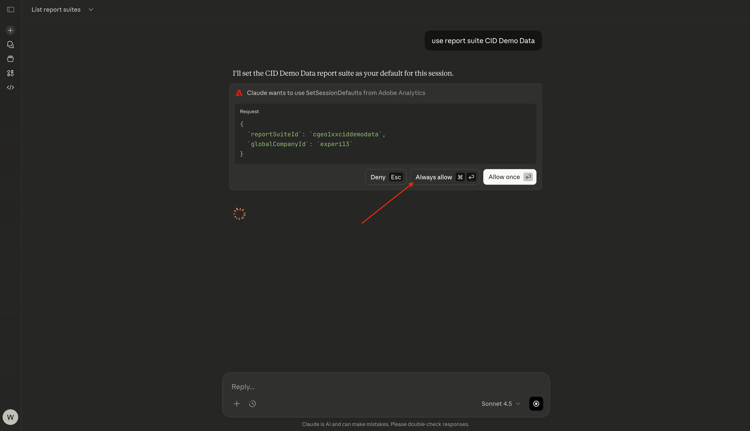The width and height of the screenshot is (750, 431).
Task: Open the W user profile avatar
Action: [11, 417]
